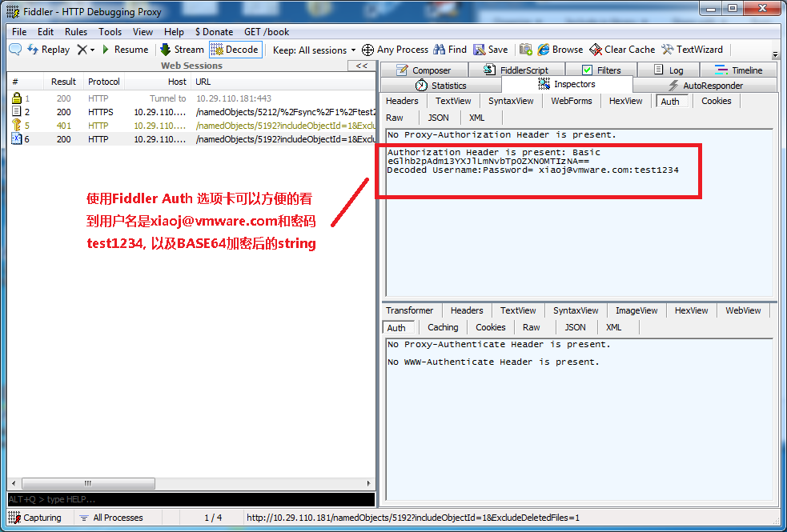
Task: Switch to the Composer tab
Action: (x=424, y=70)
